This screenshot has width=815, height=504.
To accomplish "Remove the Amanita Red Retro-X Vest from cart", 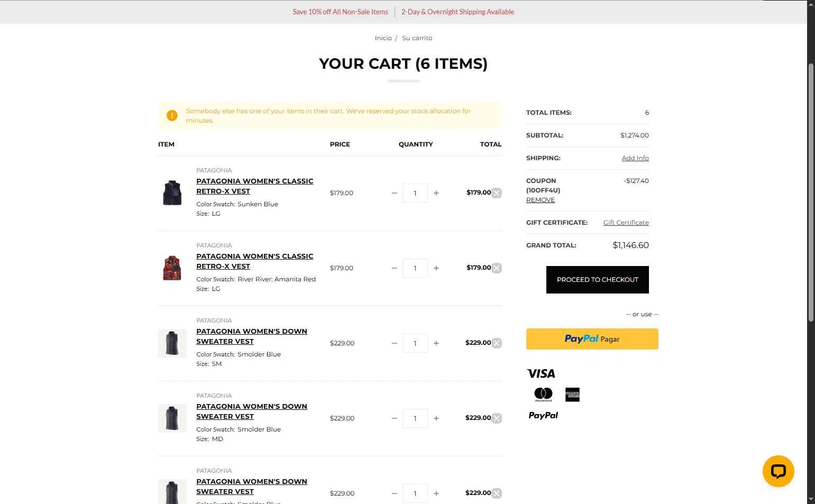I will click(x=497, y=268).
